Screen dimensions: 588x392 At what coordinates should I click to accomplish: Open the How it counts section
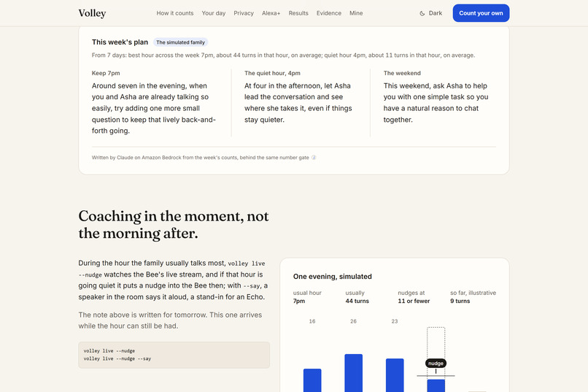175,13
